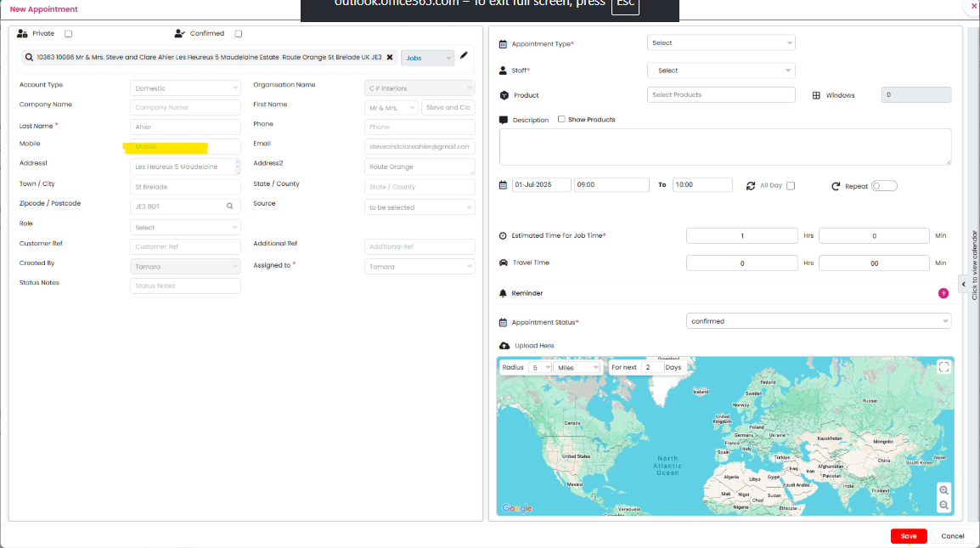Viewport: 980px width, 548px height.
Task: Open the appointment start date calendar icon
Action: click(503, 185)
